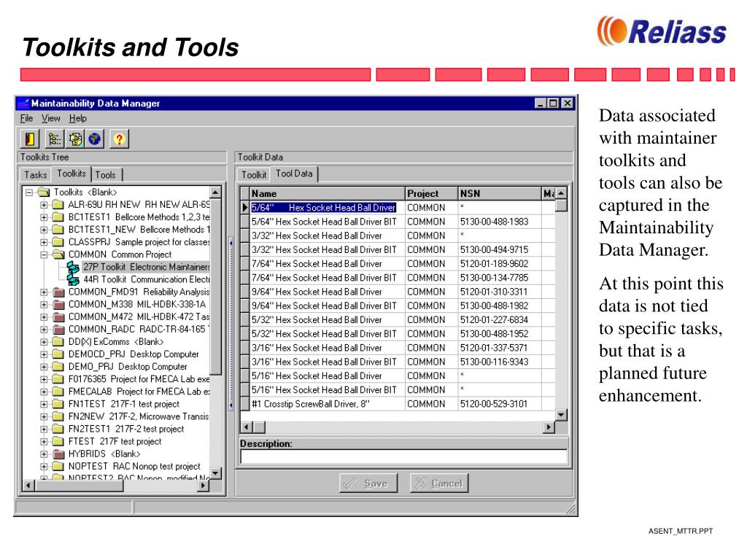Select the Toolkits tab
The height and width of the screenshot is (560, 747).
(71, 174)
